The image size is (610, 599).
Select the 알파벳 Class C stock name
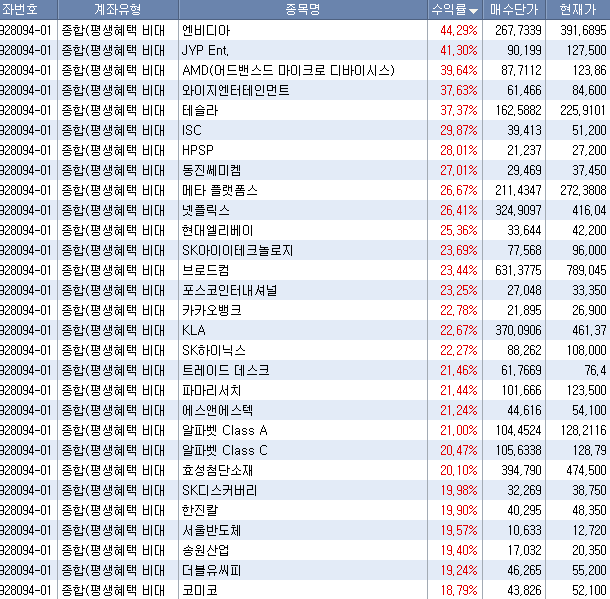(x=225, y=450)
